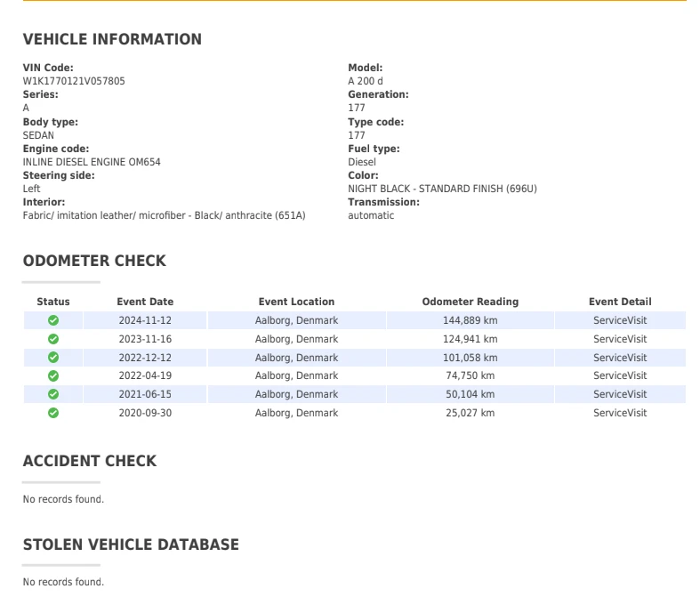Viewport: 700px width, 605px height.
Task: Click the VIN code W1K1770121V057805
Action: (74, 81)
